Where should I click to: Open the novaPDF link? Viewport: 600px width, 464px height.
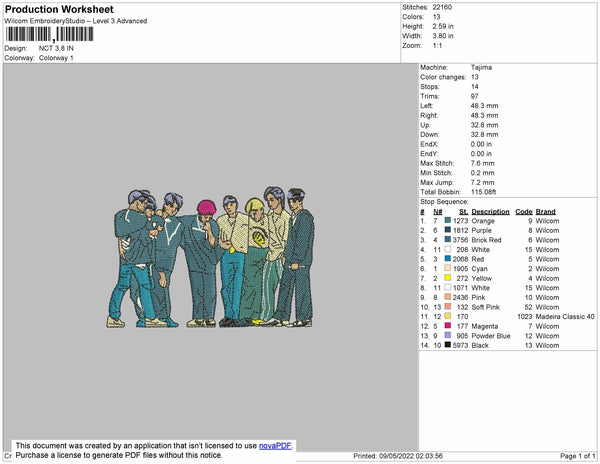click(275, 446)
